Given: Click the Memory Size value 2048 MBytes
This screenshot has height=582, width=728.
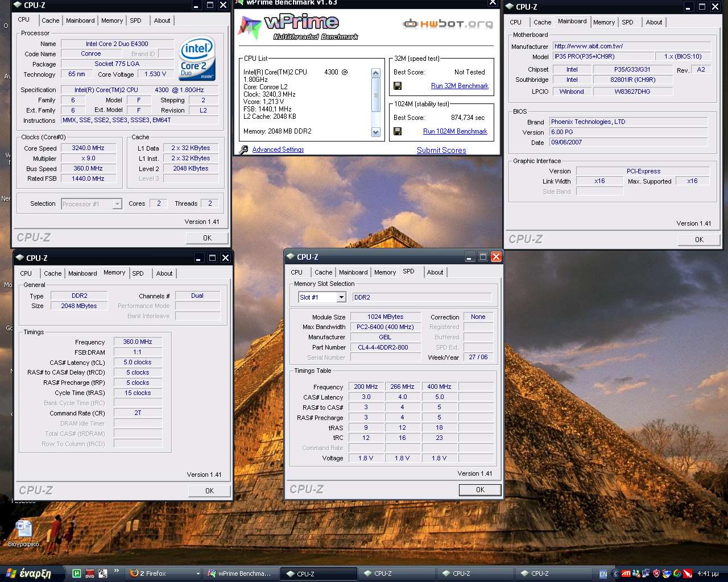Looking at the screenshot, I should coord(79,306).
